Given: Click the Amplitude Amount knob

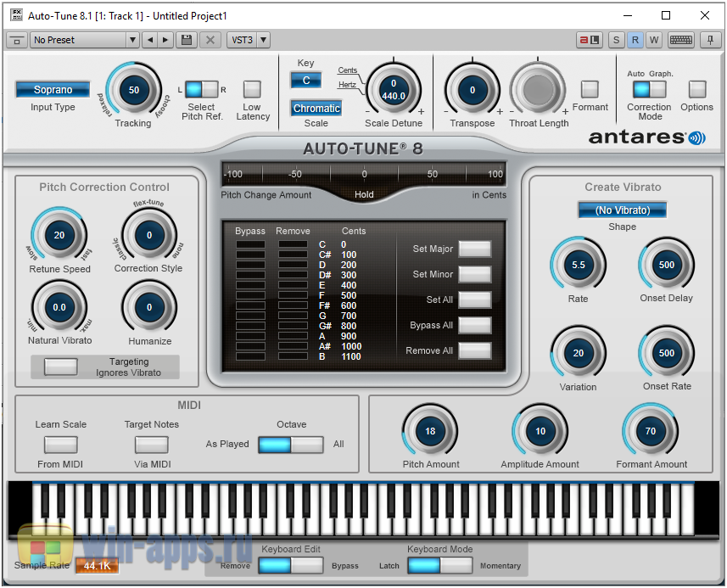Looking at the screenshot, I should click(540, 431).
